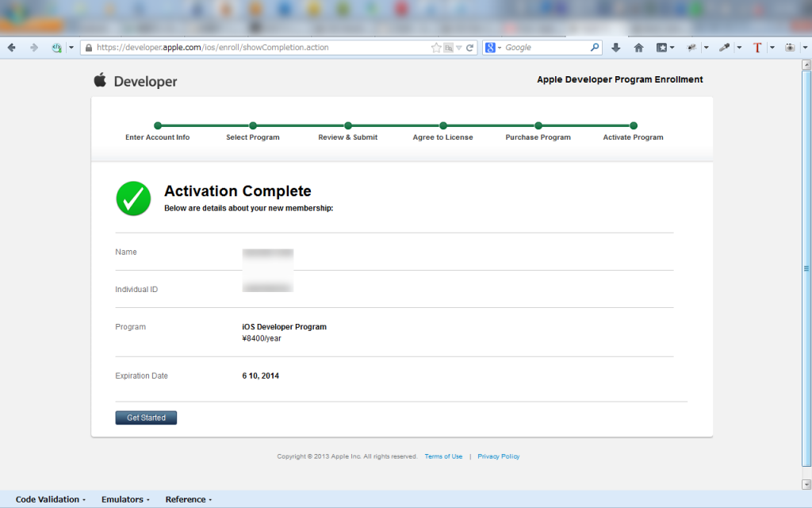
Task: Click the Agree to License step label
Action: 442,137
